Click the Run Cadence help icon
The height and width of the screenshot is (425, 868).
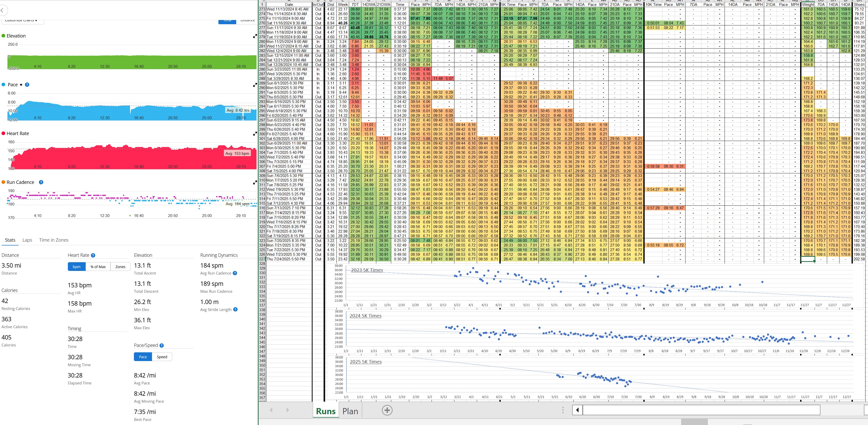[41, 182]
